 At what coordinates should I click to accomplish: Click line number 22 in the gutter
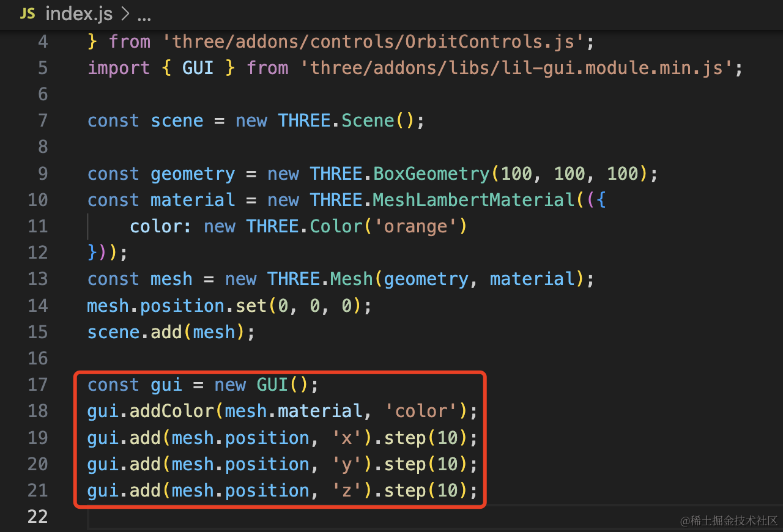click(x=37, y=517)
